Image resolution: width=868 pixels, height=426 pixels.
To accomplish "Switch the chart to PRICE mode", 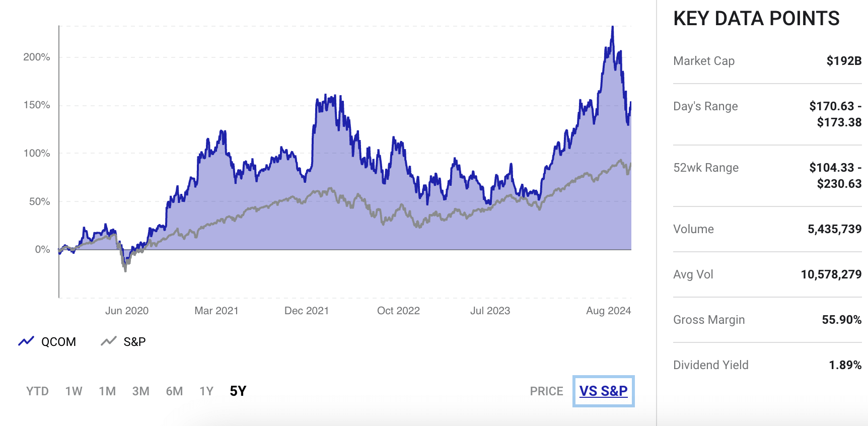I will tap(546, 391).
